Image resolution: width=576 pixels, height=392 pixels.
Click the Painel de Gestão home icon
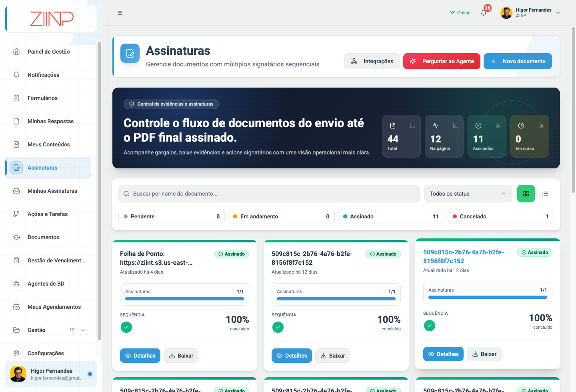click(x=16, y=52)
